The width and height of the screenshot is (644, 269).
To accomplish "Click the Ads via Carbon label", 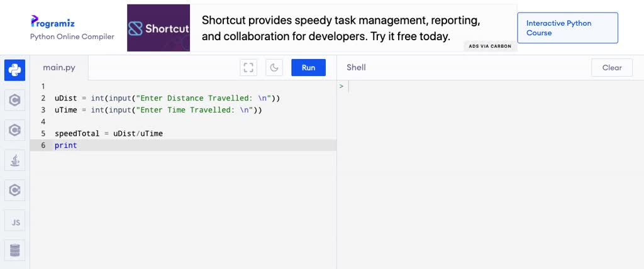I will coord(490,47).
